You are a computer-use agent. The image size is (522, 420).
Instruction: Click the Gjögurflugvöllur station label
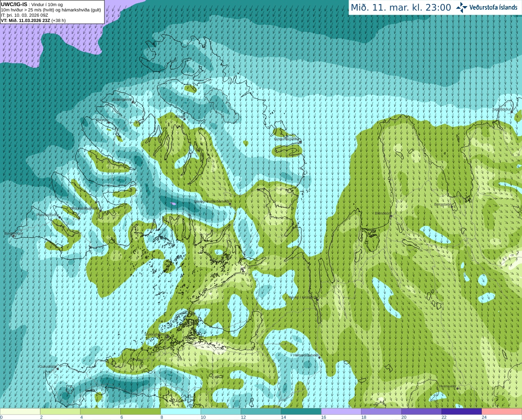(x=287, y=139)
